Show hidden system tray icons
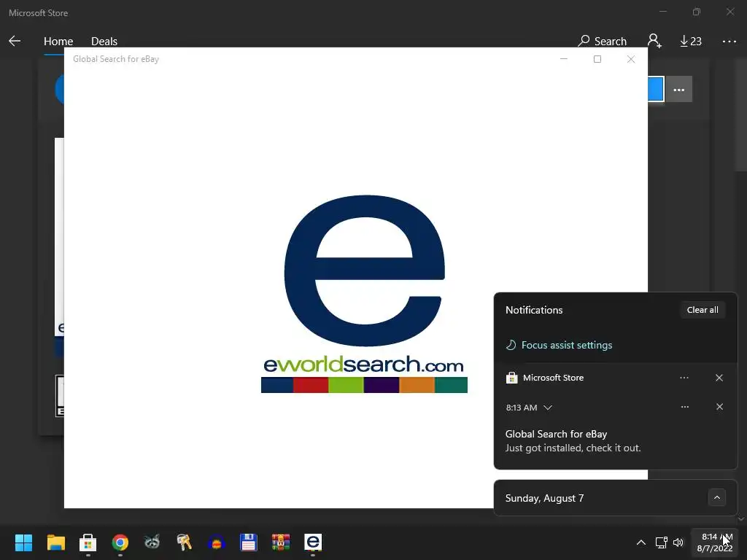The width and height of the screenshot is (747, 560). (x=640, y=542)
